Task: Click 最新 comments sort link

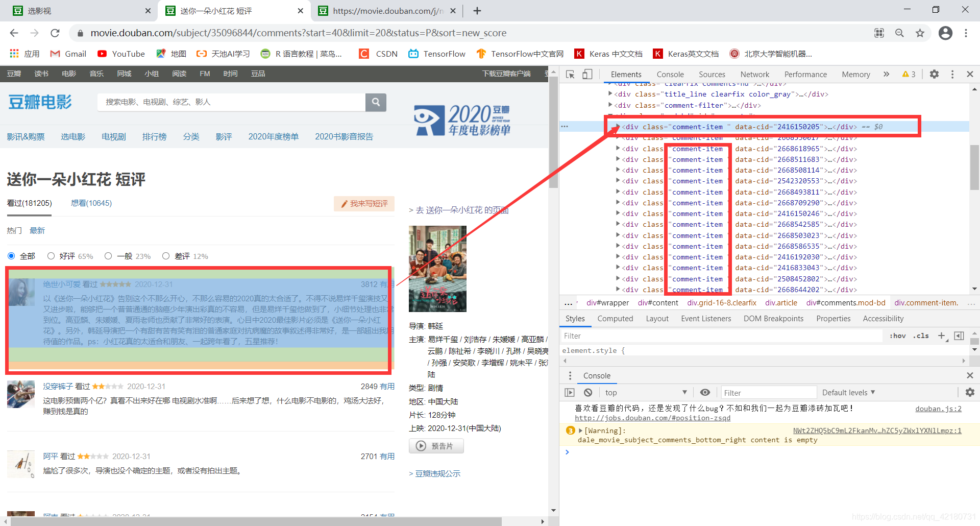Action: tap(37, 230)
